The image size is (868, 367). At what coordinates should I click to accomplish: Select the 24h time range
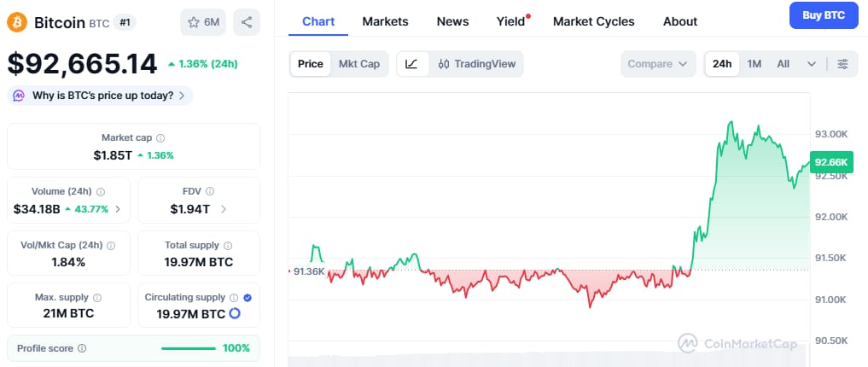coord(722,64)
